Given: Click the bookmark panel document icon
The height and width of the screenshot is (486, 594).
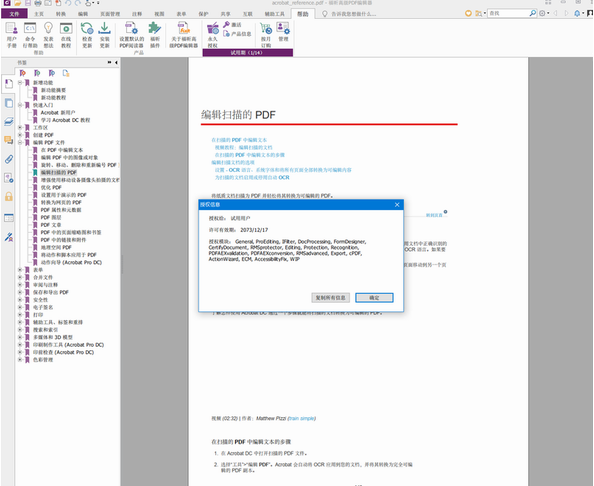Looking at the screenshot, I should pos(66,73).
